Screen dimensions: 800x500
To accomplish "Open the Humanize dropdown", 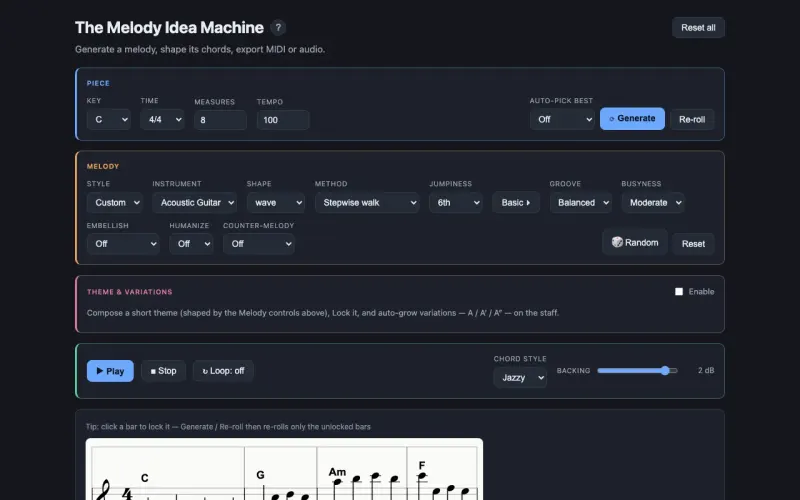I will pyautogui.click(x=191, y=244).
